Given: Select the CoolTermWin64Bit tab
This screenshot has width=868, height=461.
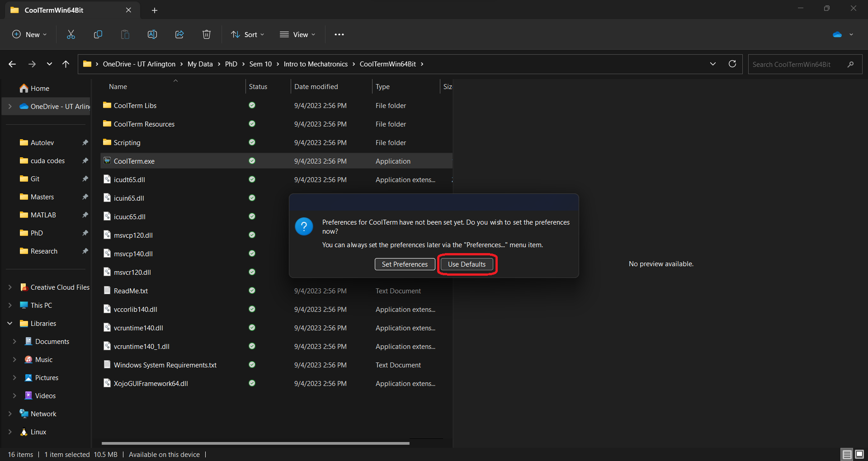Looking at the screenshot, I should coord(54,10).
